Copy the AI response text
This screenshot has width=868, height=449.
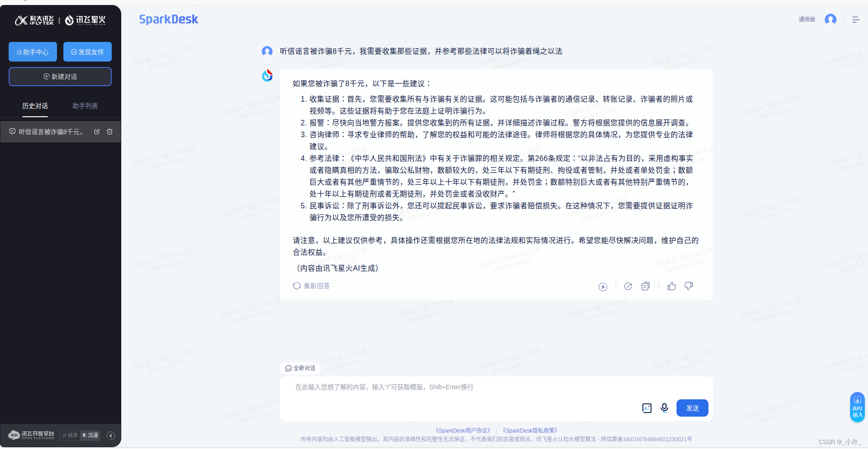click(645, 286)
